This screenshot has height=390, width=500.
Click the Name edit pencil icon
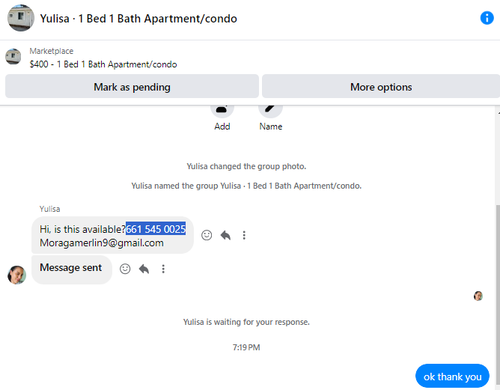(x=270, y=110)
